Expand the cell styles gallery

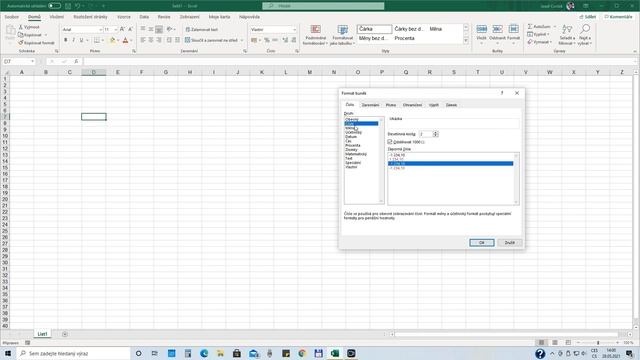pos(466,41)
